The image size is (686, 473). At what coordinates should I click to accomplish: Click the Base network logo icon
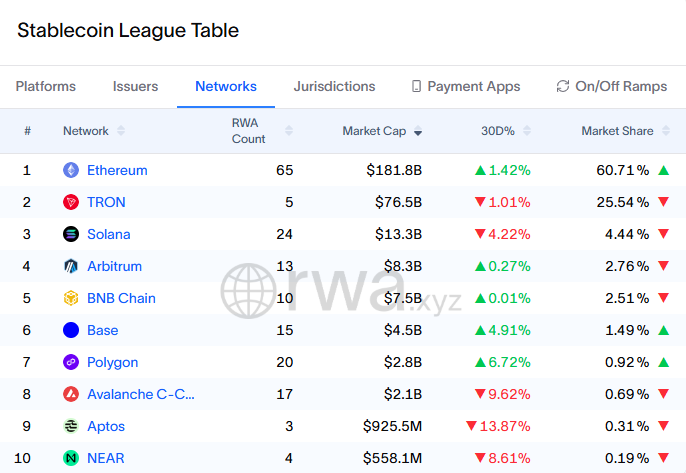click(x=71, y=330)
